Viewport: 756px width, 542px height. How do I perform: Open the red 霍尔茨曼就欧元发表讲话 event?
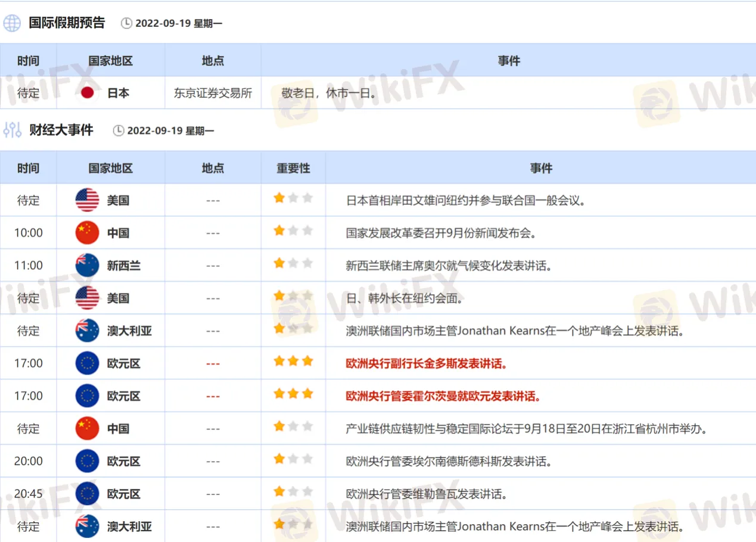[x=443, y=396]
